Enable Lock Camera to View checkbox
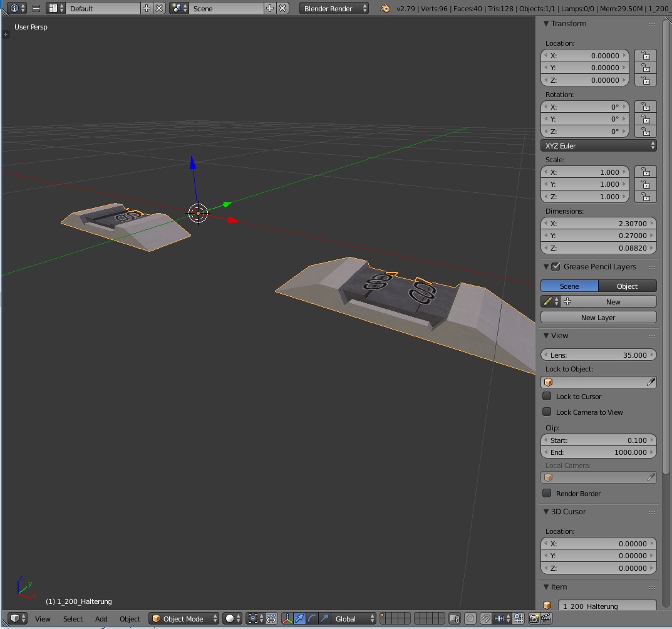Image resolution: width=672 pixels, height=629 pixels. pos(547,412)
